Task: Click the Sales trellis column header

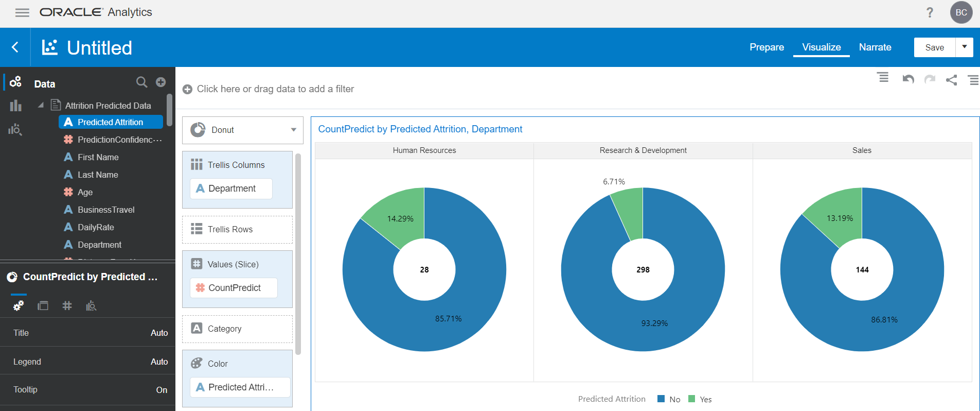Action: tap(862, 150)
